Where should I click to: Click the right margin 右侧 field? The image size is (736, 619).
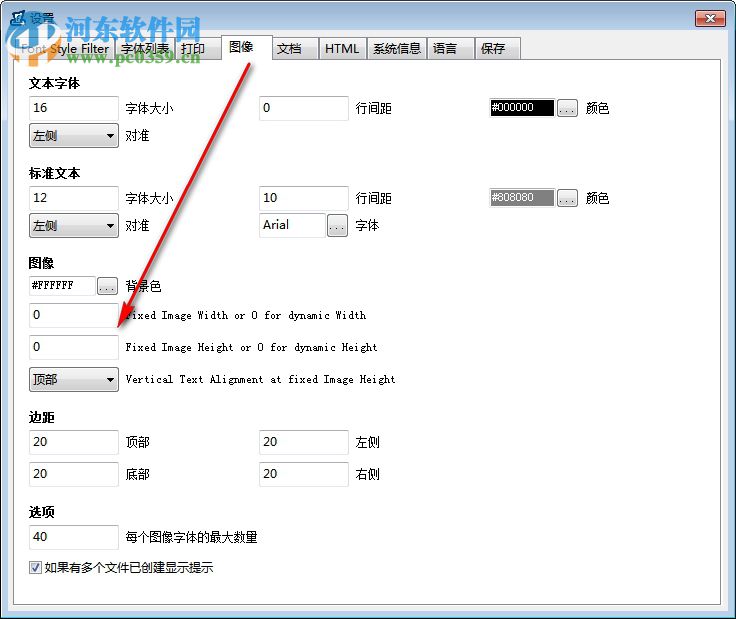(304, 474)
